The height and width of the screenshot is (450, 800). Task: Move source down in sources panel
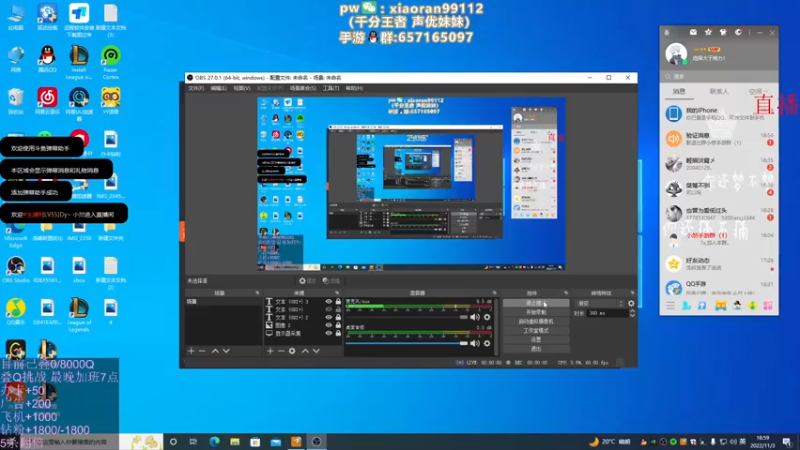coord(316,351)
